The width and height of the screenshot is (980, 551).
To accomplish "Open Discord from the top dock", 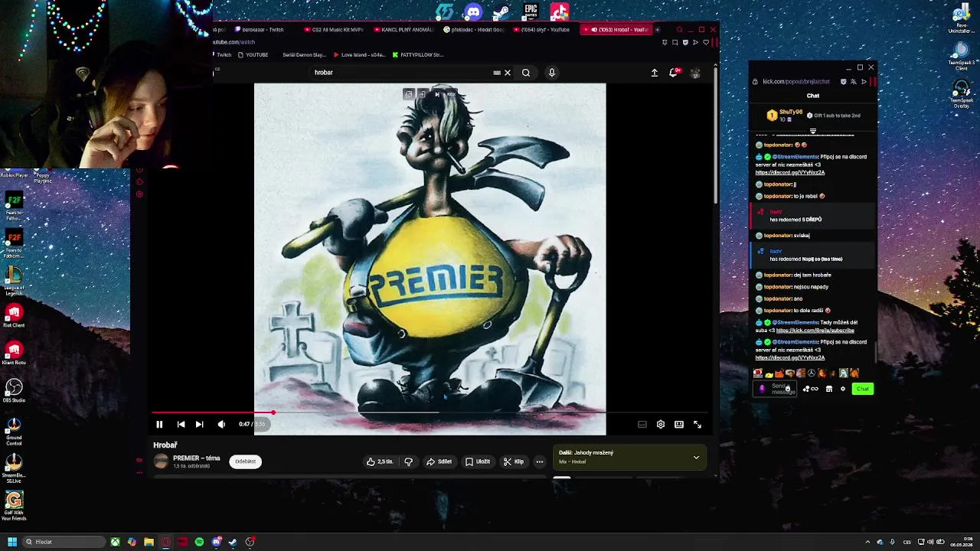I will pyautogui.click(x=473, y=11).
